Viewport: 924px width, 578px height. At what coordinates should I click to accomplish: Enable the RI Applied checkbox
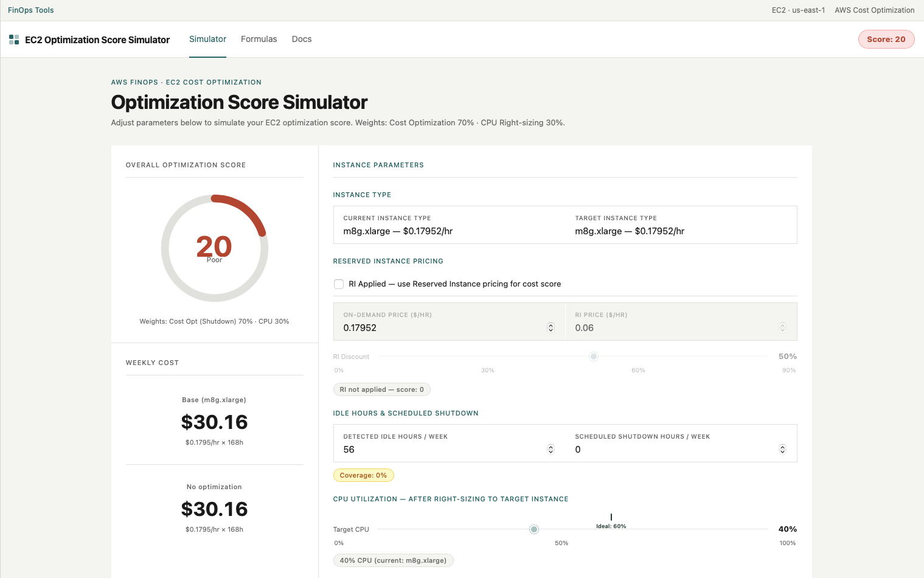[339, 284]
